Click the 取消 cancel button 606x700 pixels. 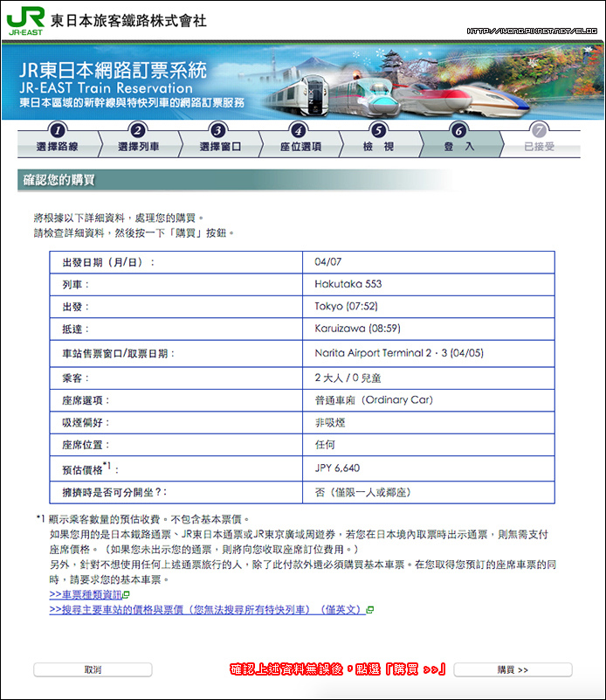pyautogui.click(x=93, y=669)
